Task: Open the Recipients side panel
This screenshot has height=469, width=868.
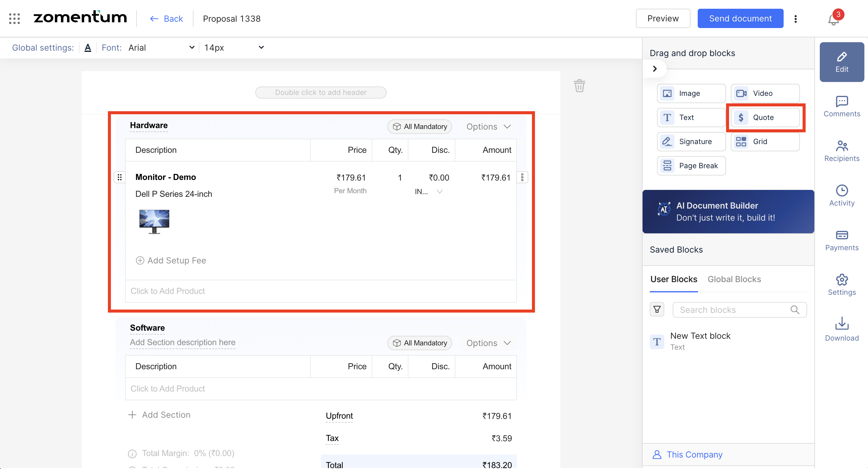Action: point(841,151)
